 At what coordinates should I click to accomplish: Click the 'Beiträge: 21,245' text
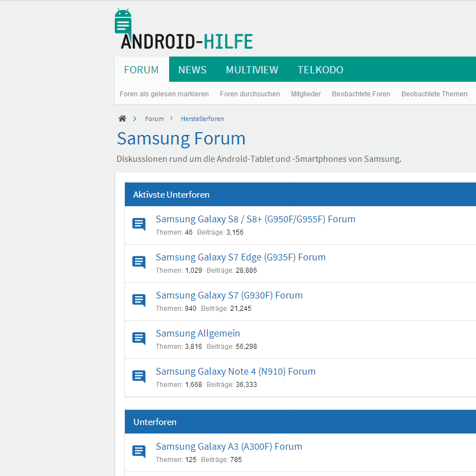pos(226,309)
